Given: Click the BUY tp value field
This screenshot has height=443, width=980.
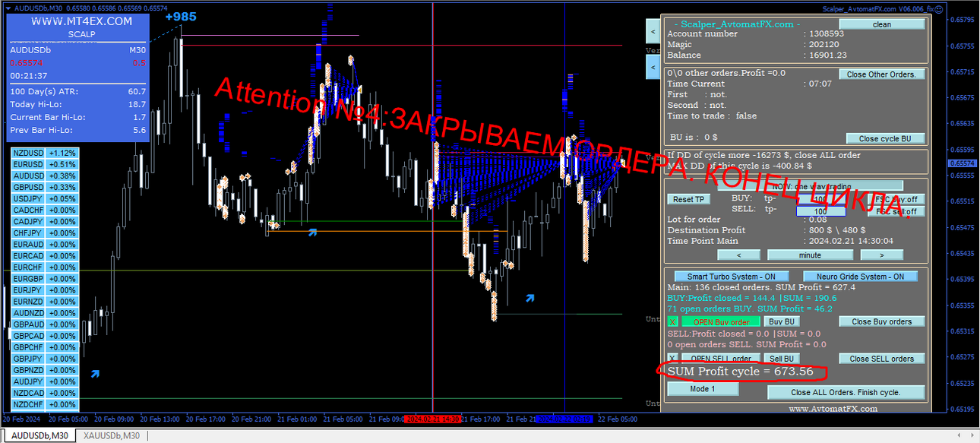Looking at the screenshot, I should click(820, 199).
